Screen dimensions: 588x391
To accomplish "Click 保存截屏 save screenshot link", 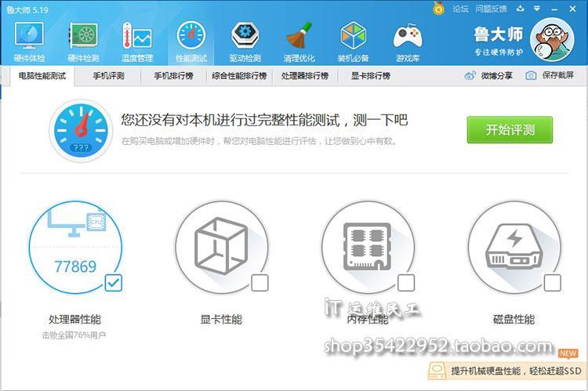I will coord(550,75).
